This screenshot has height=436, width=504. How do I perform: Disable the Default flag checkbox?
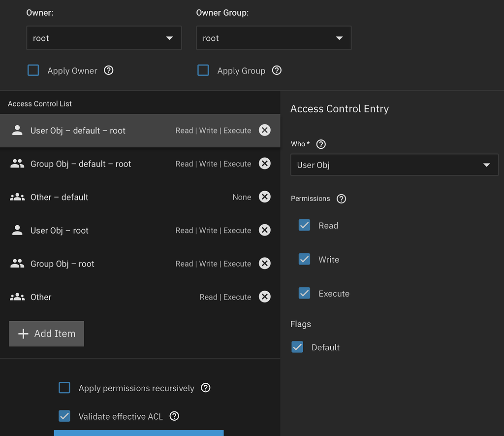pos(297,347)
